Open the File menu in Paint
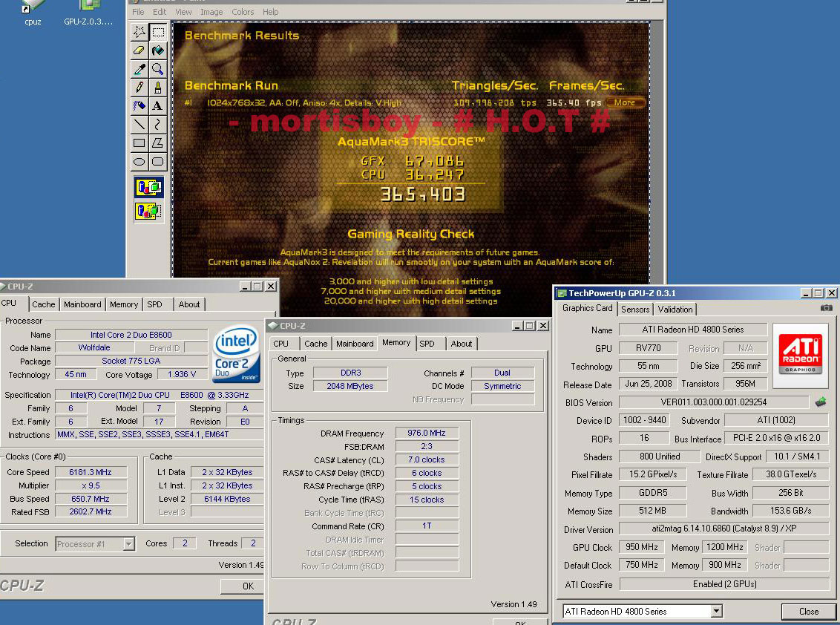The image size is (840, 625). click(x=138, y=12)
